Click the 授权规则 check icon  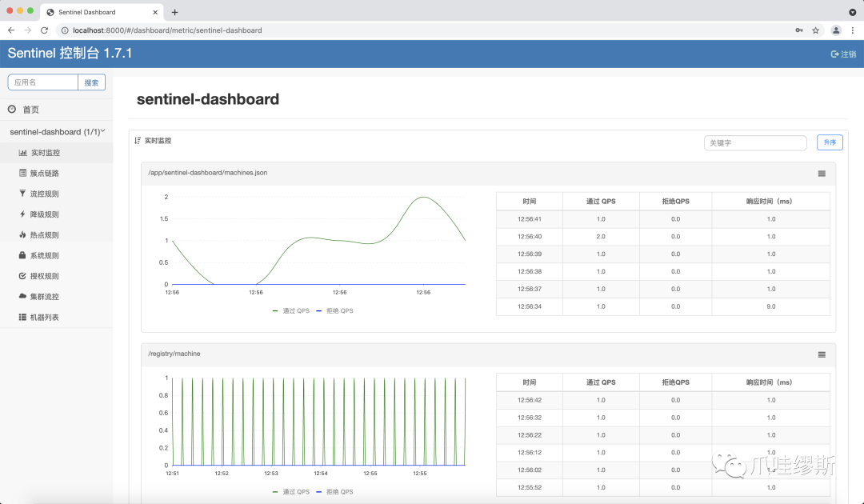(22, 276)
